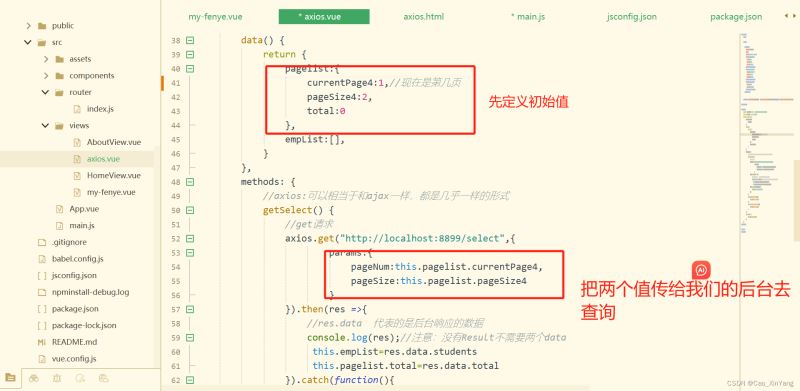Click the last bottom sidebar panel icon
The image size is (800, 391).
(x=104, y=378)
